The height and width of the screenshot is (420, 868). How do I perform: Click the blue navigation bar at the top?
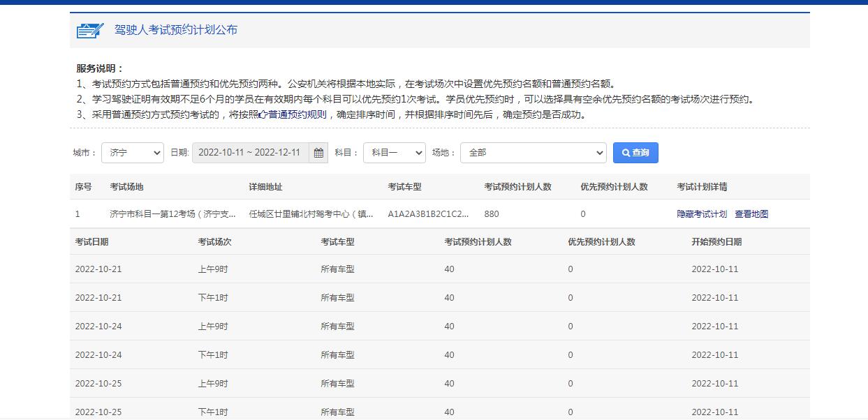pos(434,3)
